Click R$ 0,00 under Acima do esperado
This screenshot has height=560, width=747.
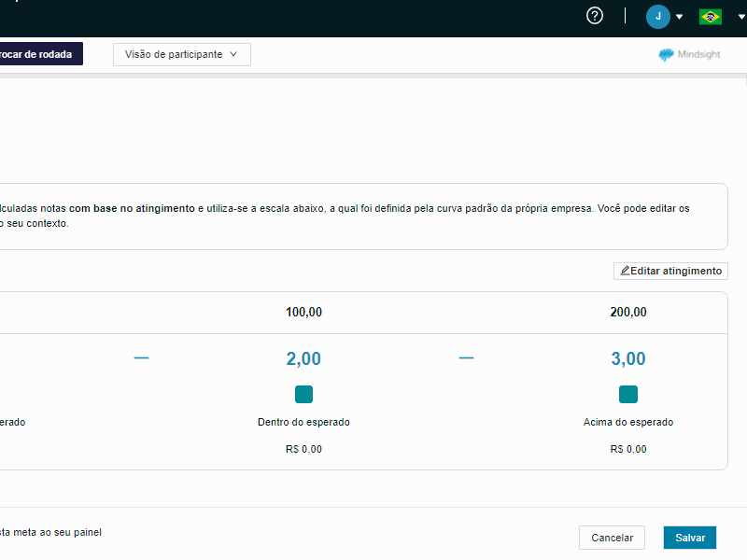[x=627, y=449]
